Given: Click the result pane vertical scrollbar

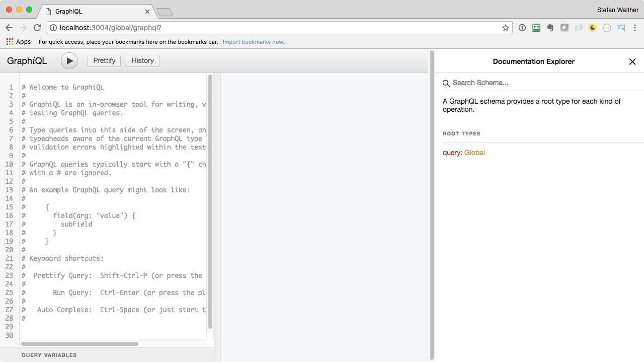Looking at the screenshot, I should coord(431,204).
